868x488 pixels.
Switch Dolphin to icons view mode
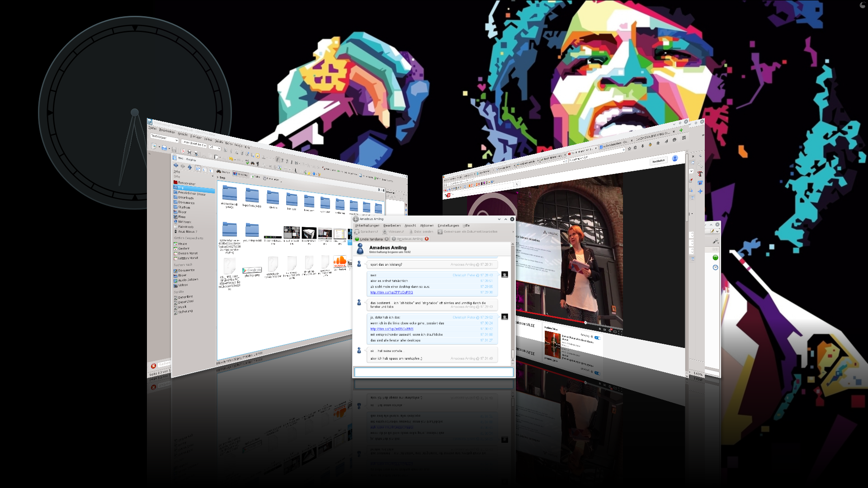coord(198,169)
